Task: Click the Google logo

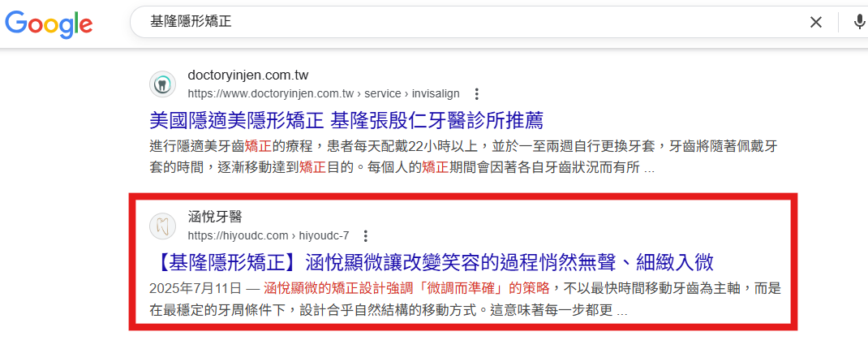Action: coord(49,24)
